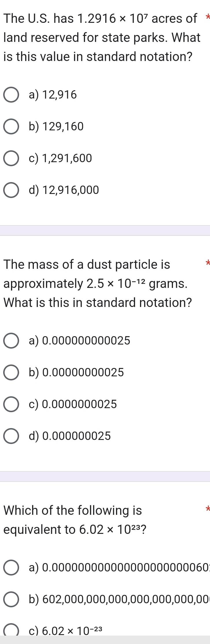Click the label text 1,291,600
210x644 pixels.
point(67,158)
